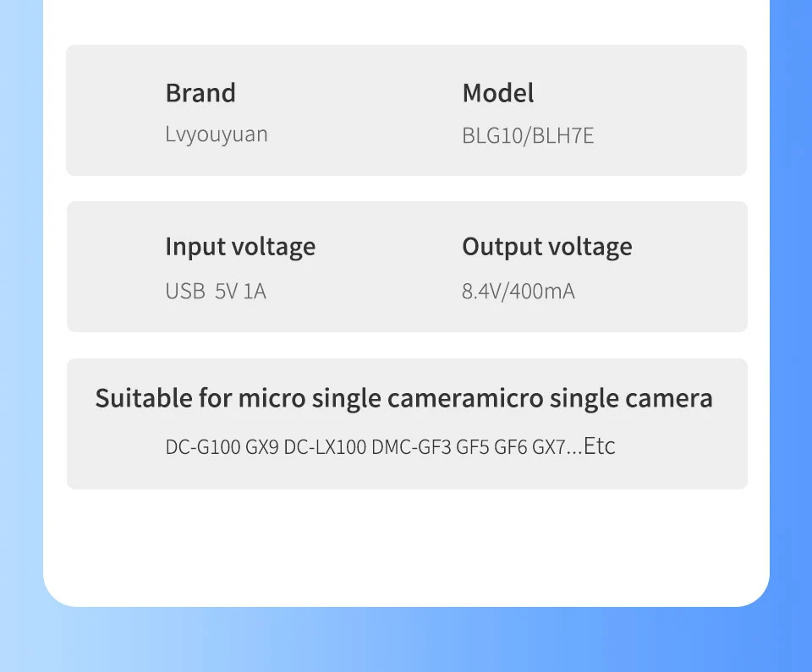Click DC-LX100 in the compatibility list

click(325, 447)
